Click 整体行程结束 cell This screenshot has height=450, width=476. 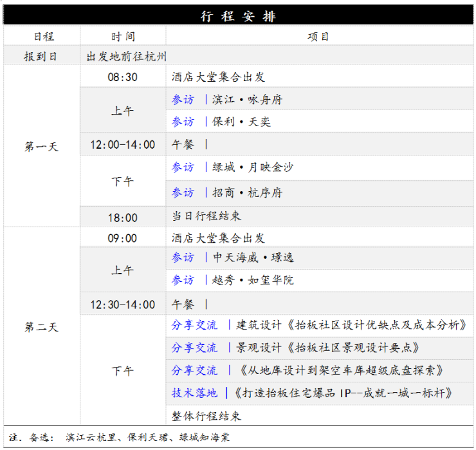tap(319, 415)
